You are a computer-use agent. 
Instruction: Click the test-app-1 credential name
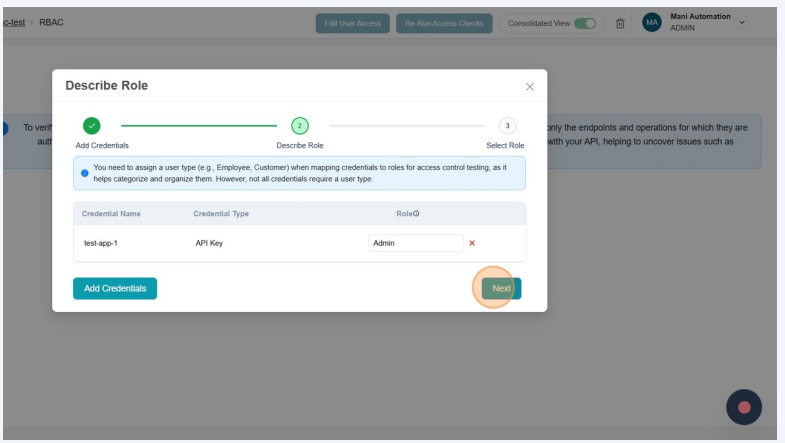pyautogui.click(x=101, y=243)
